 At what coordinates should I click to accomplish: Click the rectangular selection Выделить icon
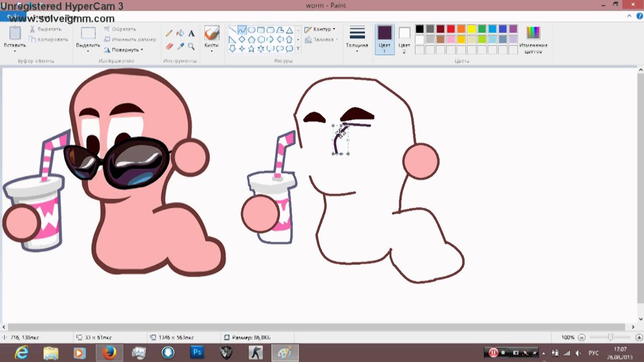point(88,33)
